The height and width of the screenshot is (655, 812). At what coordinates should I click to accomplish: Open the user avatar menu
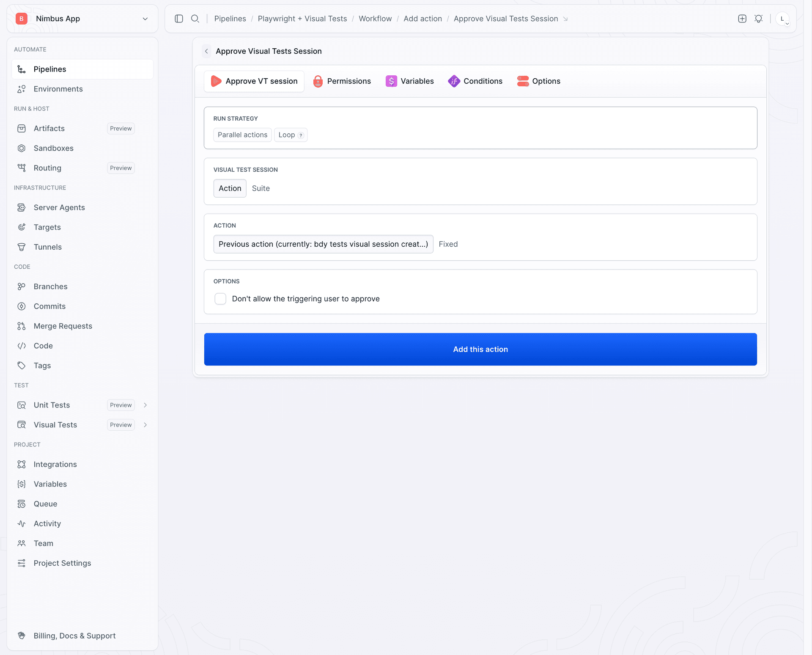[x=782, y=19]
